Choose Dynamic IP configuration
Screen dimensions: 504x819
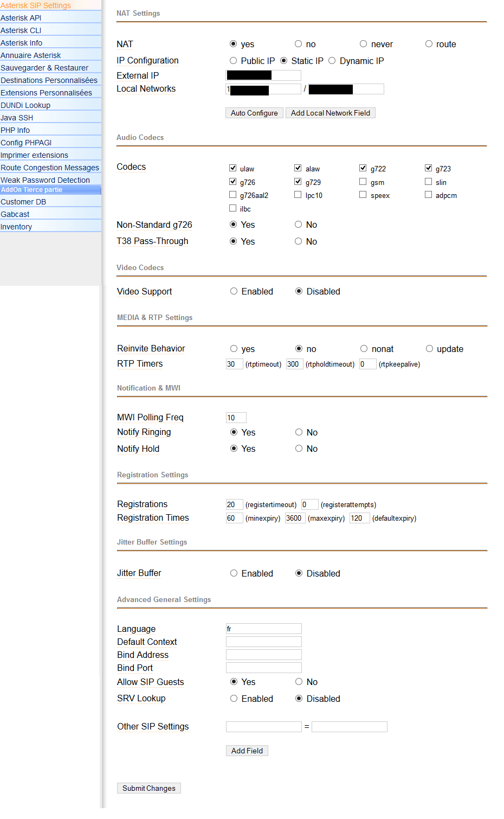click(x=332, y=61)
